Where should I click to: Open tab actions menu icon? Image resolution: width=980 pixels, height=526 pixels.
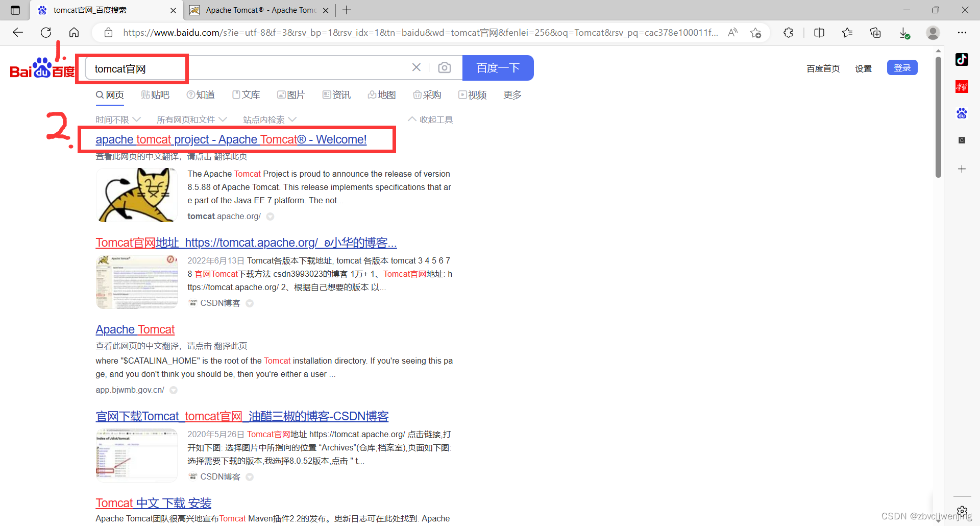coord(15,10)
